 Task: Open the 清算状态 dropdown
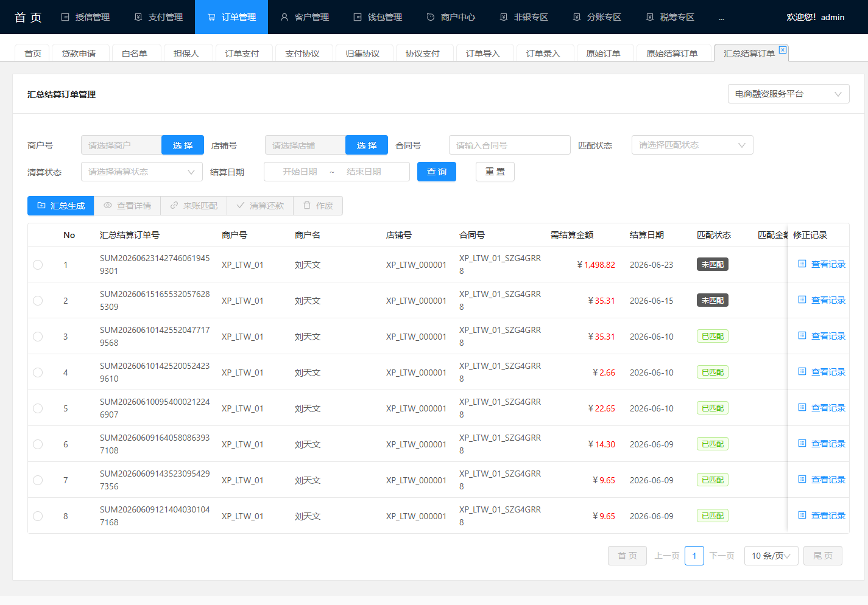tap(141, 172)
